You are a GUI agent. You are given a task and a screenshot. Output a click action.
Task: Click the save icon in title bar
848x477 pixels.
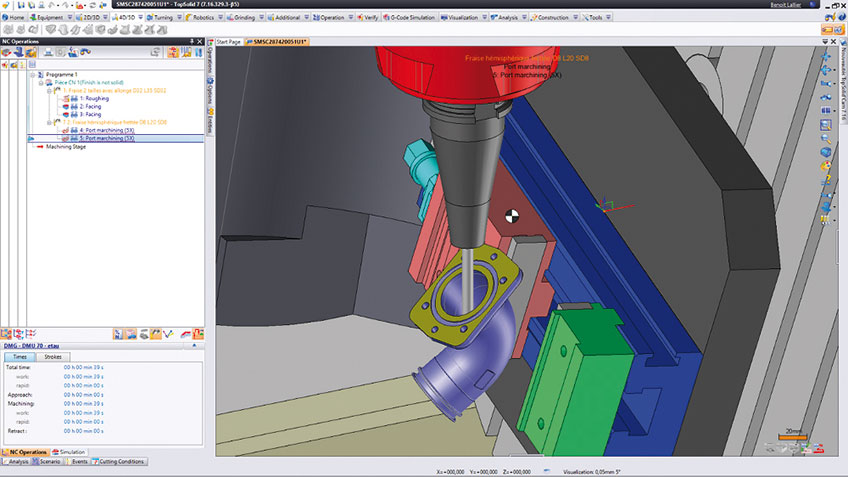coord(22,5)
